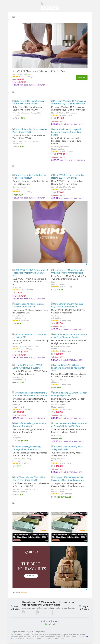Click AdChoices icon below the Quince ad
The image size is (100, 644).
point(86,589)
